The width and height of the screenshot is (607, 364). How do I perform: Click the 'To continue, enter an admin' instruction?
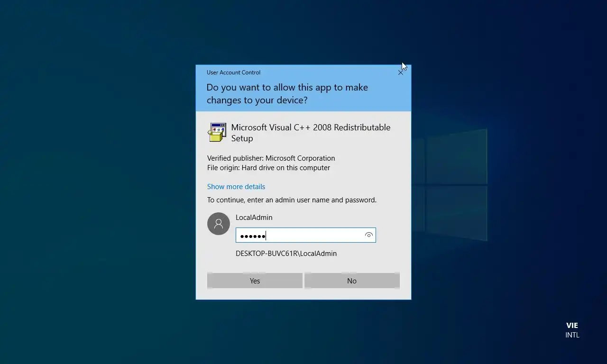[292, 200]
